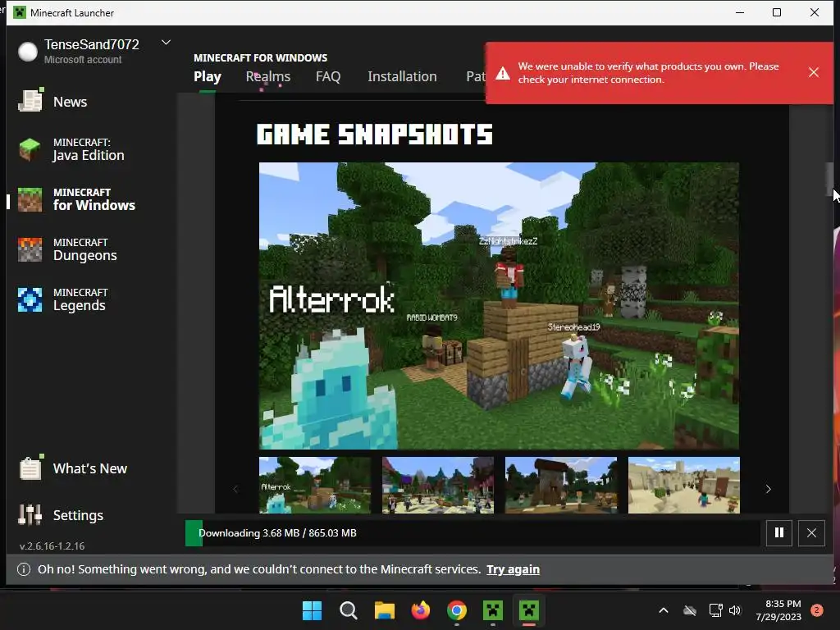Show next snapshot with right arrow

tap(768, 489)
